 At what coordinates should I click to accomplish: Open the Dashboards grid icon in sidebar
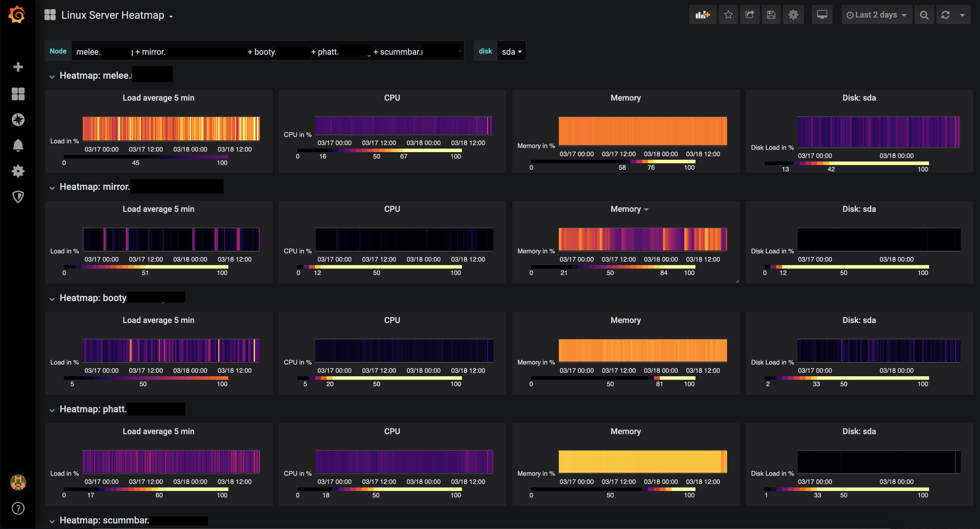[x=18, y=94]
